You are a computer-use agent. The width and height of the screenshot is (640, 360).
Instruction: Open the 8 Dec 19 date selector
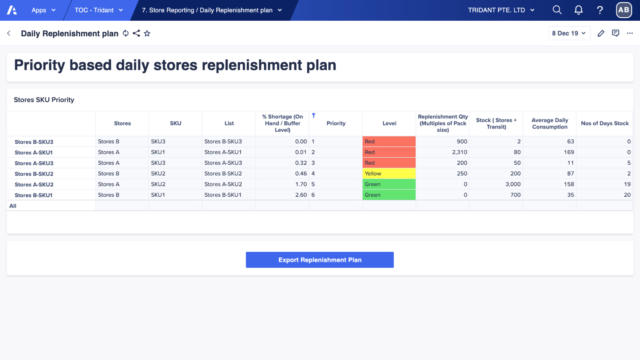click(x=569, y=33)
